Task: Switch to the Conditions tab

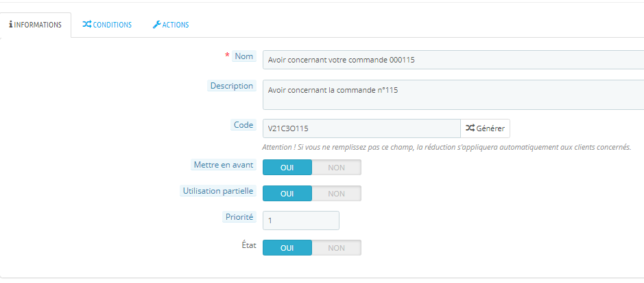Action: pyautogui.click(x=107, y=25)
